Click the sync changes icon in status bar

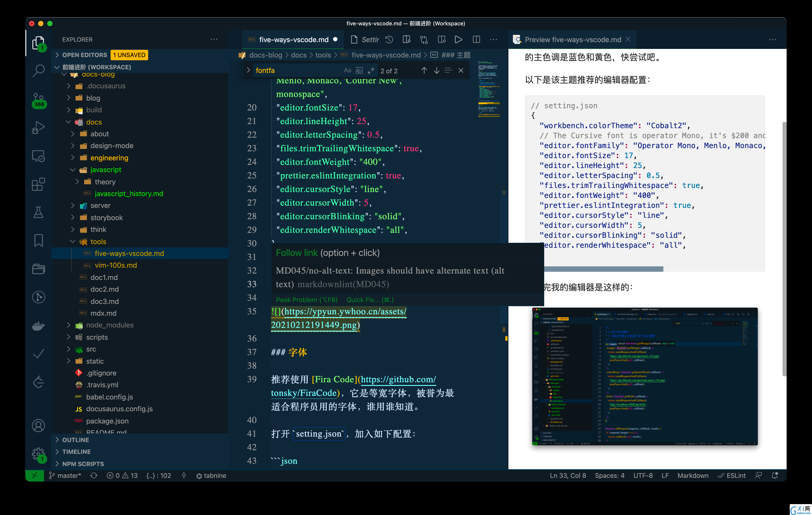click(94, 476)
